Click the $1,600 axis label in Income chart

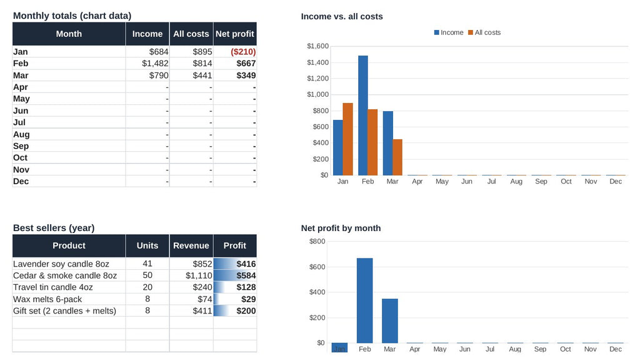317,46
